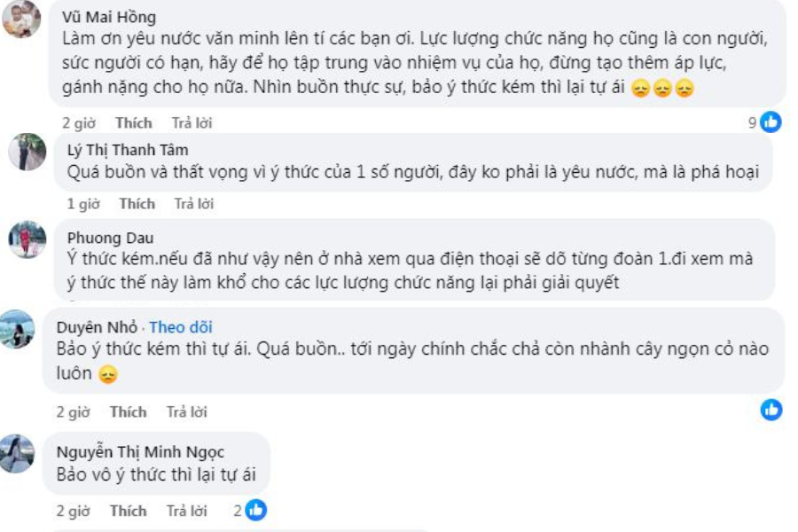798x532 pixels.
Task: Open Phuong Dau's profile name link
Action: [x=110, y=238]
